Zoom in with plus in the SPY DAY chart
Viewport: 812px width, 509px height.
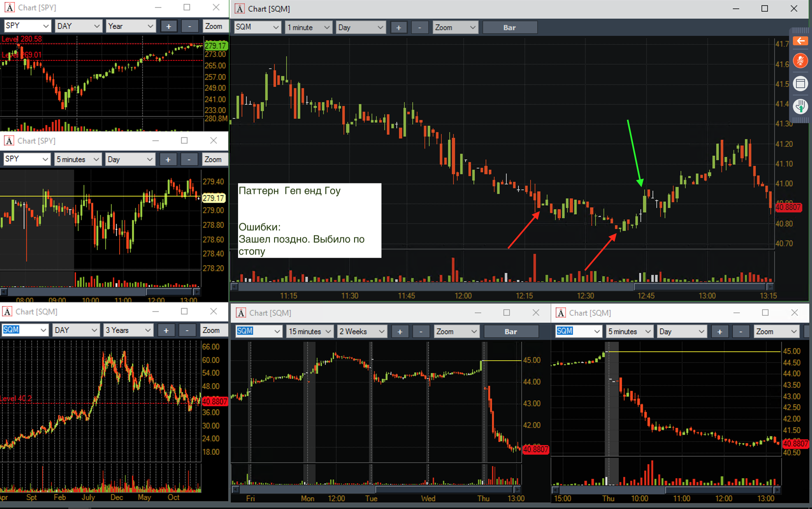tap(169, 26)
